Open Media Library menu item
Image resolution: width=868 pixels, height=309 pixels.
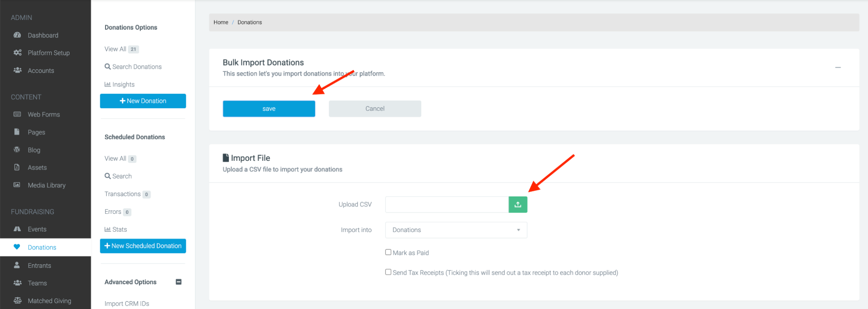pyautogui.click(x=46, y=185)
